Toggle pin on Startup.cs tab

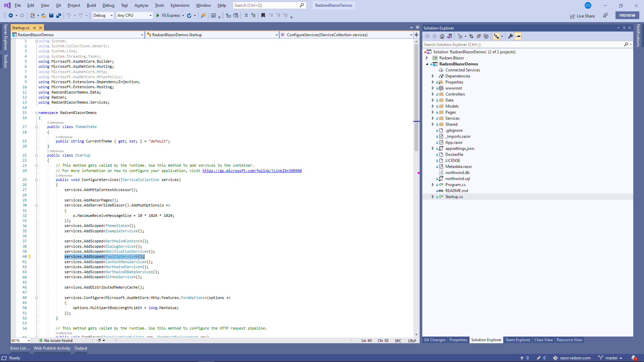[34, 28]
